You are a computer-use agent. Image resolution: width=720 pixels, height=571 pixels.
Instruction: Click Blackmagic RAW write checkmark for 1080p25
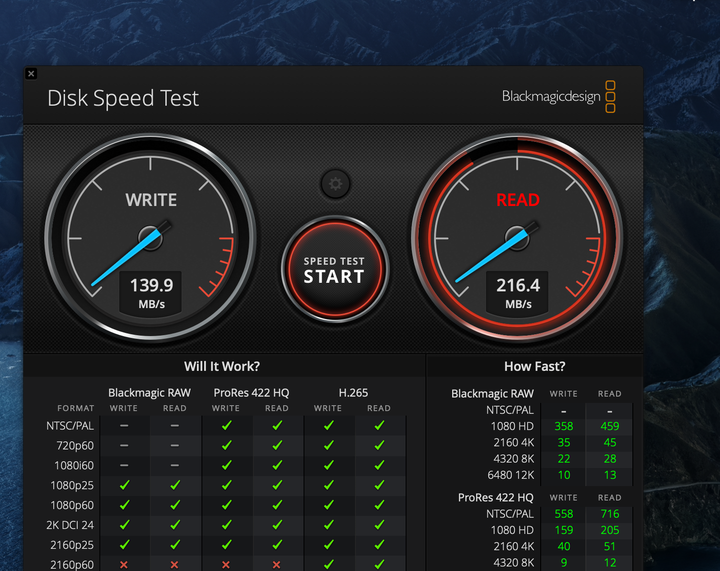pos(124,485)
